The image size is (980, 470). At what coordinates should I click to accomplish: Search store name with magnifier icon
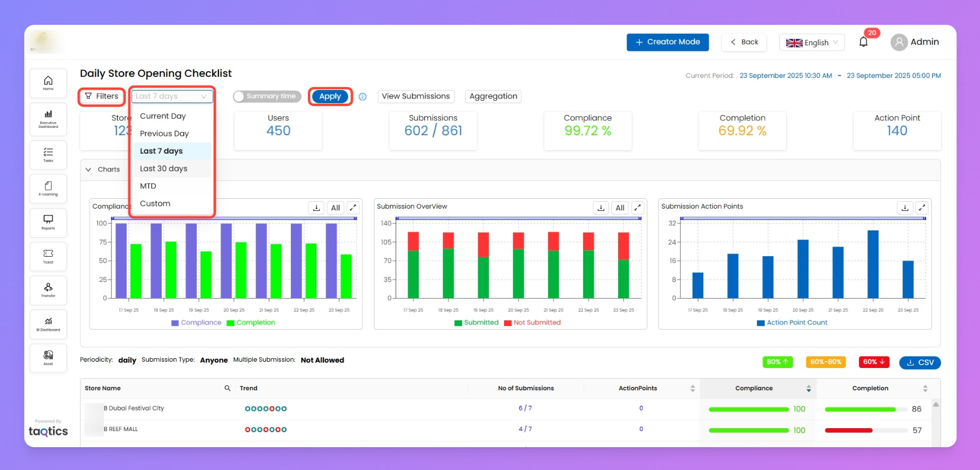[227, 388]
